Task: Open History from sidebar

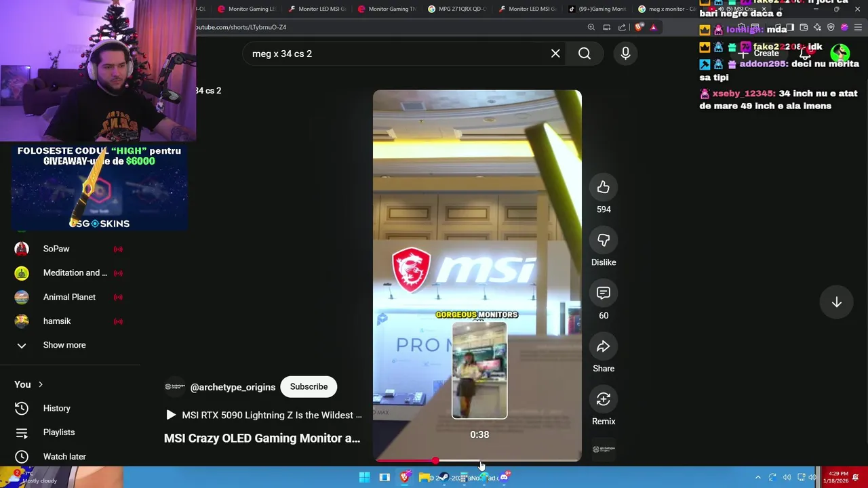Action: click(57, 408)
